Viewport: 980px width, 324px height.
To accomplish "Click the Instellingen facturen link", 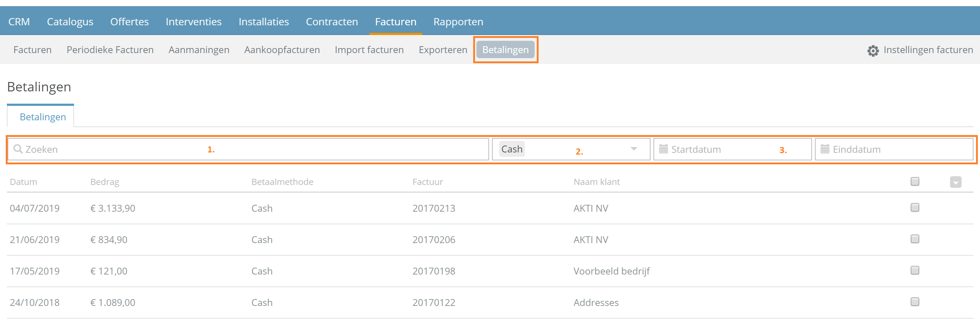I will pos(928,50).
